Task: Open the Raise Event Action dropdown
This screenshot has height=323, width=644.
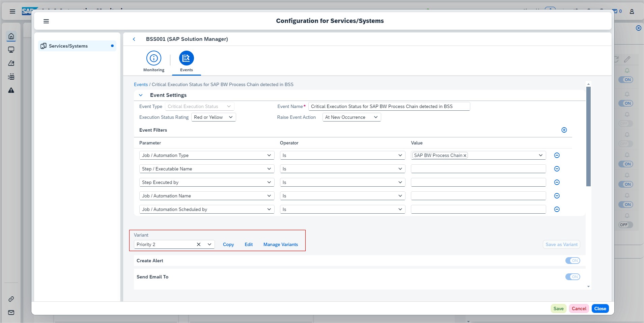Action: (351, 117)
